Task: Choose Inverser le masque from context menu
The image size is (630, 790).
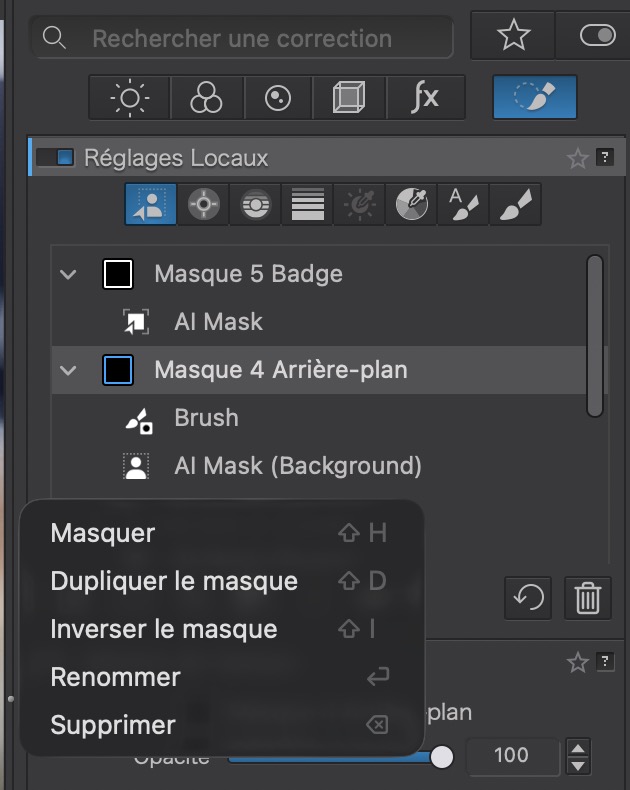Action: click(164, 629)
